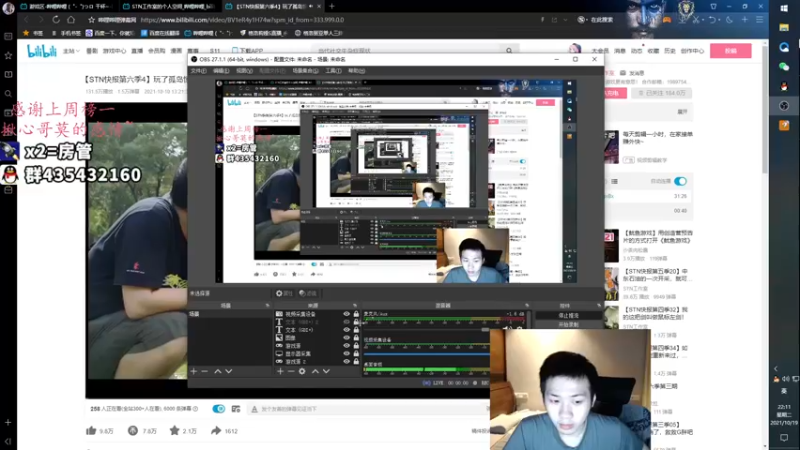Click 停止推流 in OBS controls
This screenshot has height=450, width=800.
coord(568,316)
